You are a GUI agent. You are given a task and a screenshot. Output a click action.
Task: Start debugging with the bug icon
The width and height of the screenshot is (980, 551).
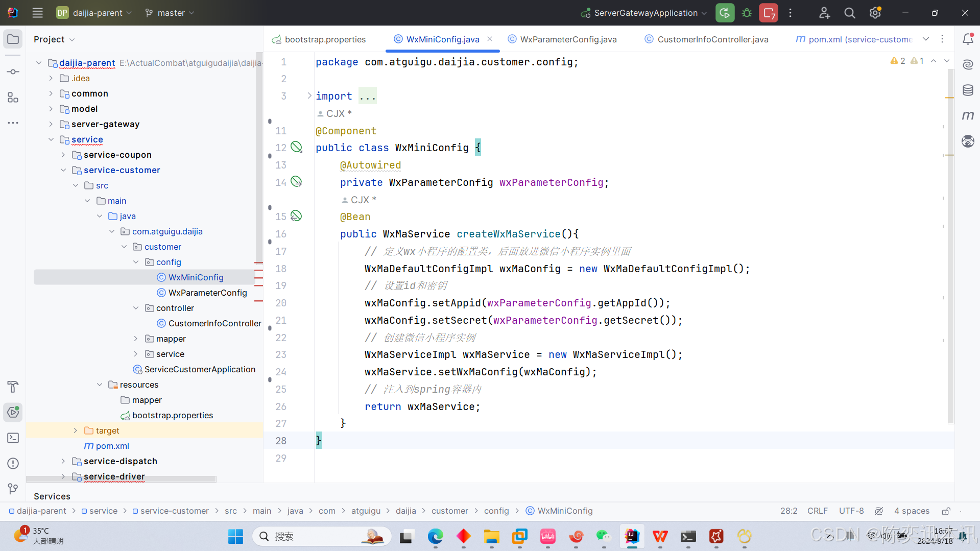tap(747, 13)
